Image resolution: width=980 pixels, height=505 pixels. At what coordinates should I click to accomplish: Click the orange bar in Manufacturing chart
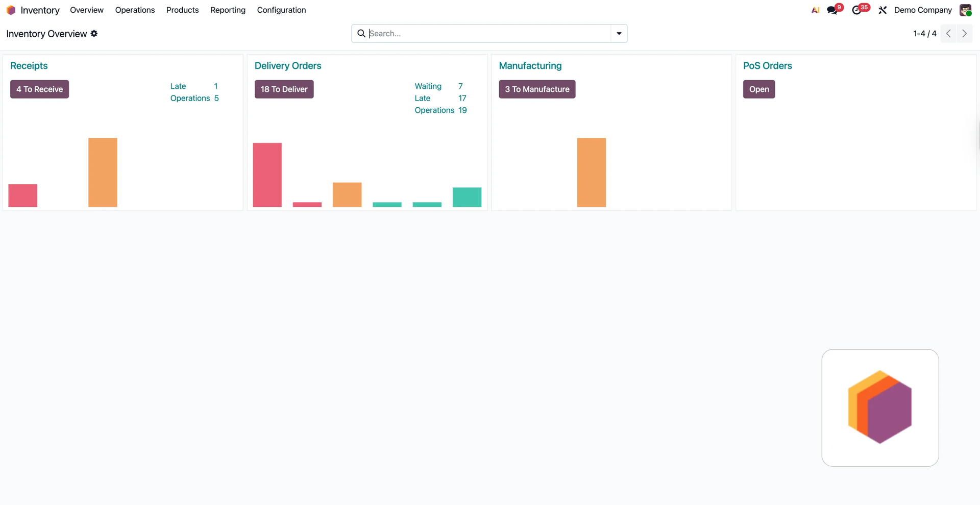pyautogui.click(x=591, y=172)
